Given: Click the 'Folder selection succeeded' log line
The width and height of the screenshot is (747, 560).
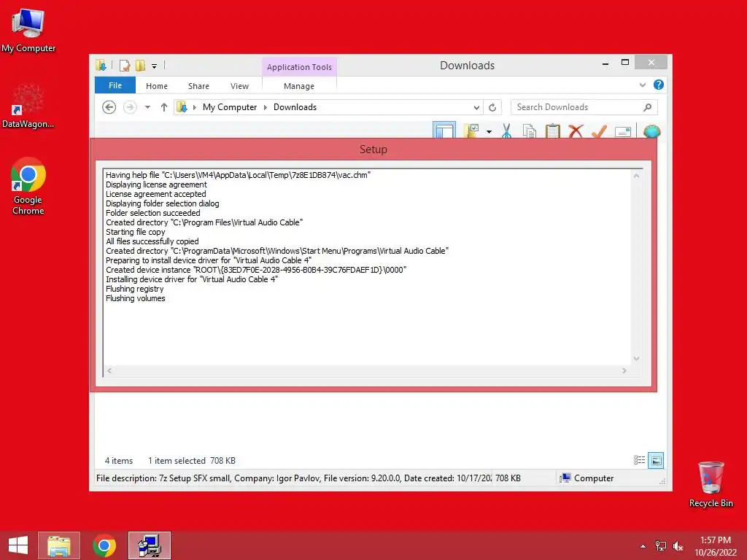Looking at the screenshot, I should click(153, 214).
